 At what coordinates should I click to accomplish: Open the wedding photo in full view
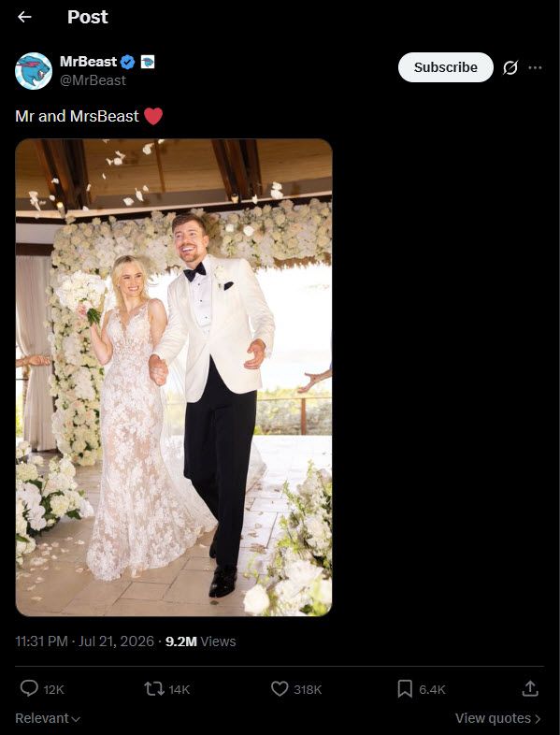click(x=174, y=378)
